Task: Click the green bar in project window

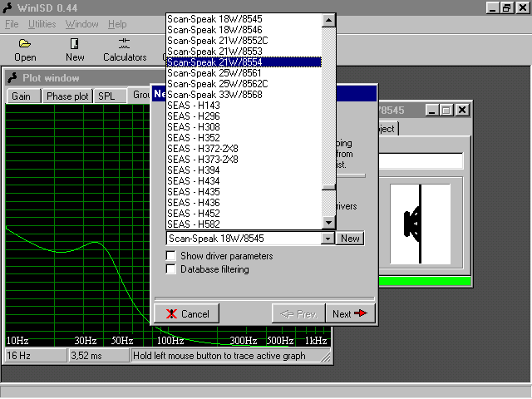Action: [425, 281]
